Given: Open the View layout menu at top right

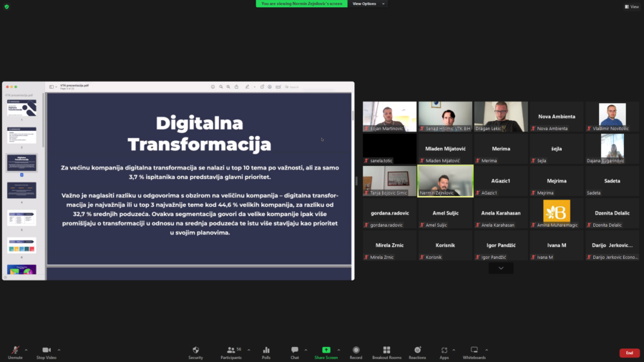Looking at the screenshot, I should coord(632,6).
